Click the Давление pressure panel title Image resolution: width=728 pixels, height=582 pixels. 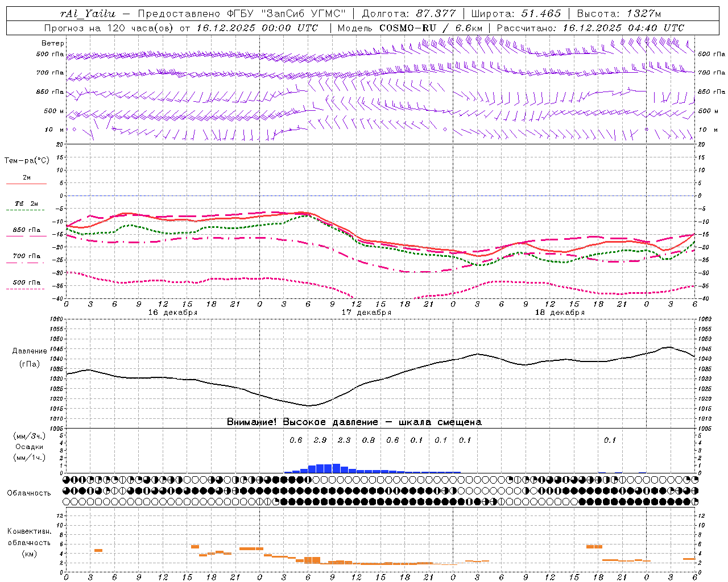coord(30,351)
